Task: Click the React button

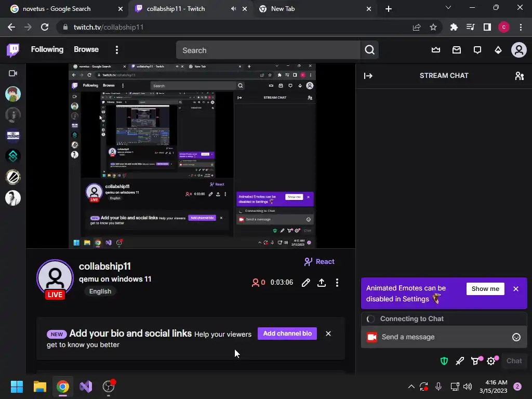Action: pos(319,262)
